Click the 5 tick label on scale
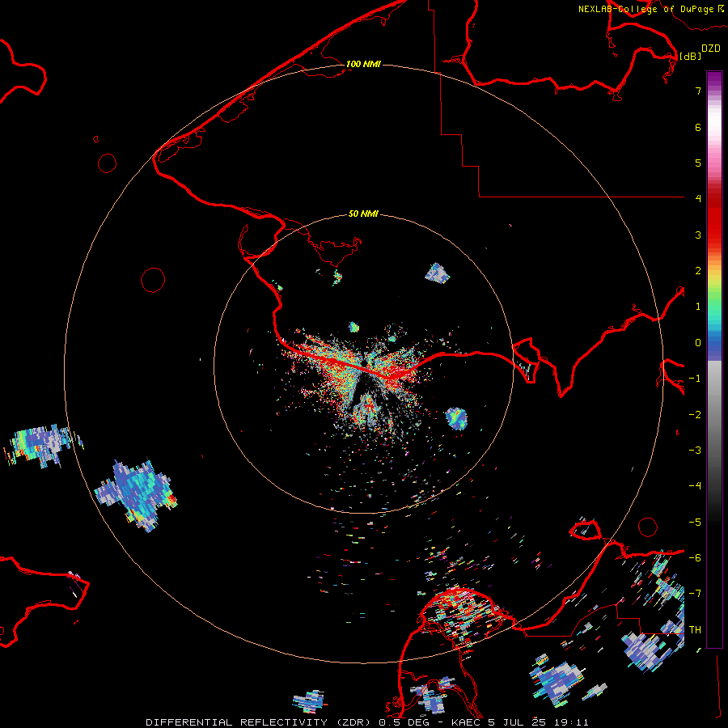 point(698,163)
